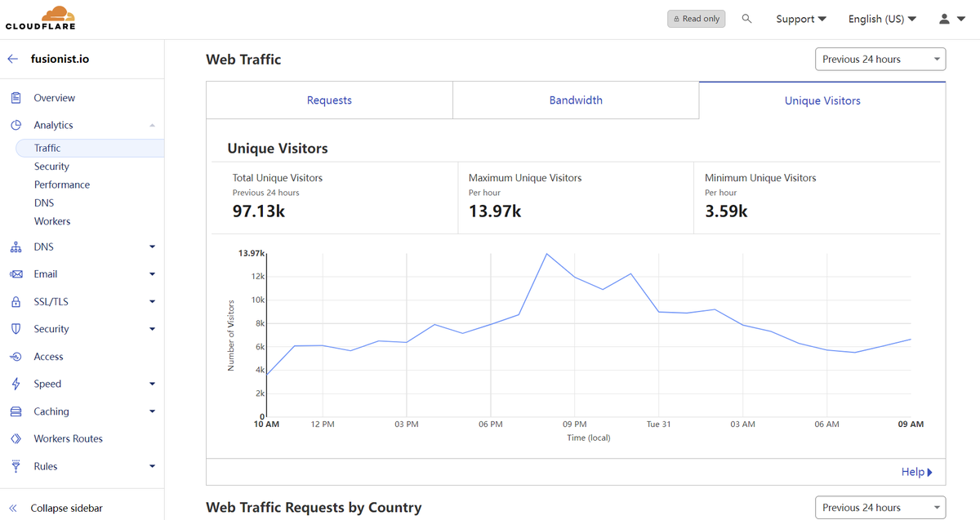Select the Unique Visitors tab
Viewport: 980px width, 520px height.
click(x=822, y=100)
